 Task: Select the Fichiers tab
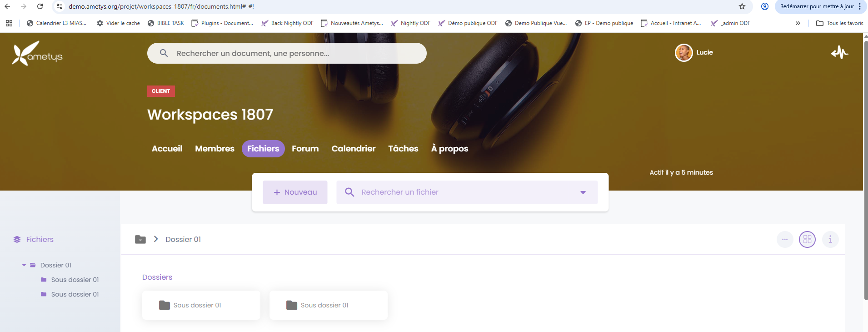click(x=263, y=149)
